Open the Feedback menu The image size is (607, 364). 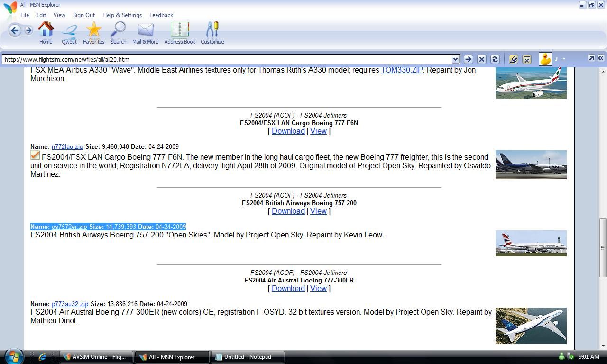point(161,15)
